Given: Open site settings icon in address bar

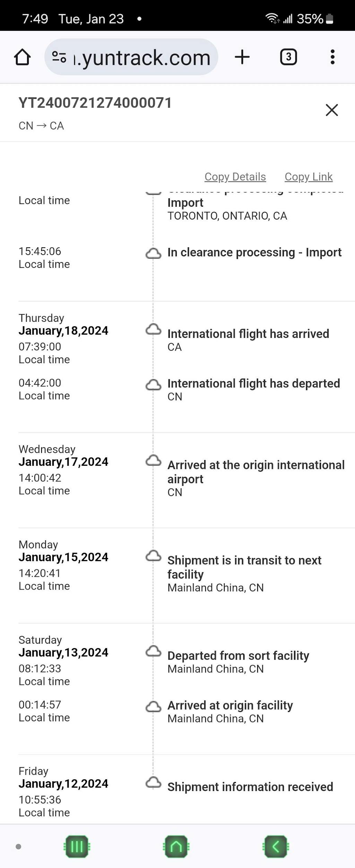Looking at the screenshot, I should (59, 57).
